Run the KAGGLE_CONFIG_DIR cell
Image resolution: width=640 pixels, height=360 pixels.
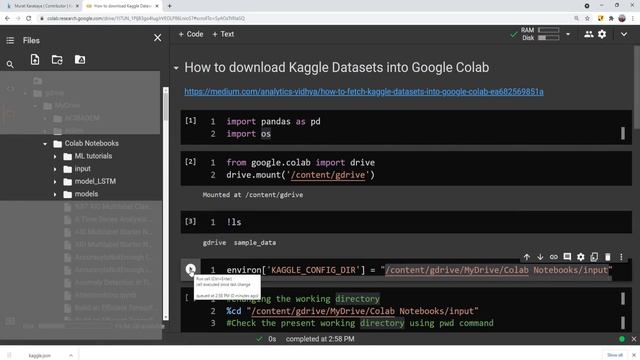(190, 269)
